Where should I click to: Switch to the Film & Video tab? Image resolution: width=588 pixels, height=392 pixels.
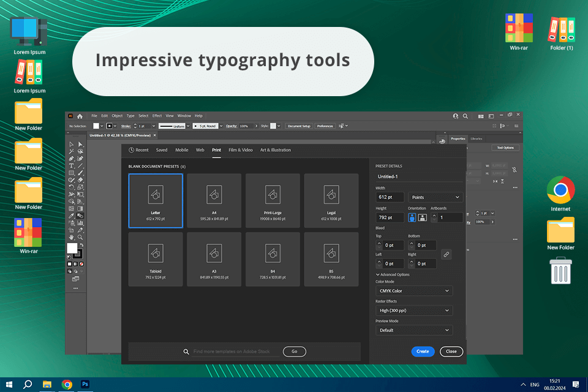pos(240,150)
